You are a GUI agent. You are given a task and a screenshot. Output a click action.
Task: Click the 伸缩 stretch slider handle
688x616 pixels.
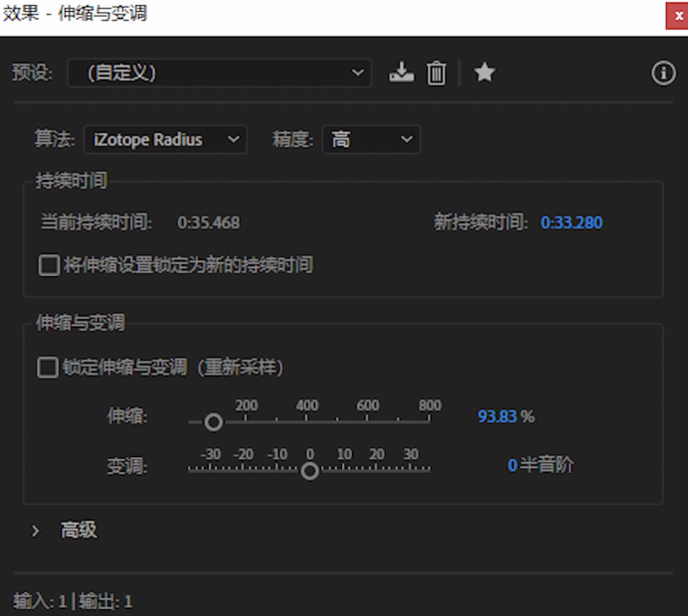pos(214,422)
